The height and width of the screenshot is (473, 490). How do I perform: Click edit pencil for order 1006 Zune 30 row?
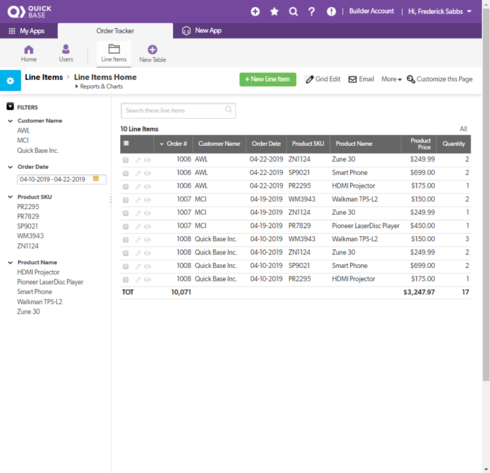(x=138, y=160)
